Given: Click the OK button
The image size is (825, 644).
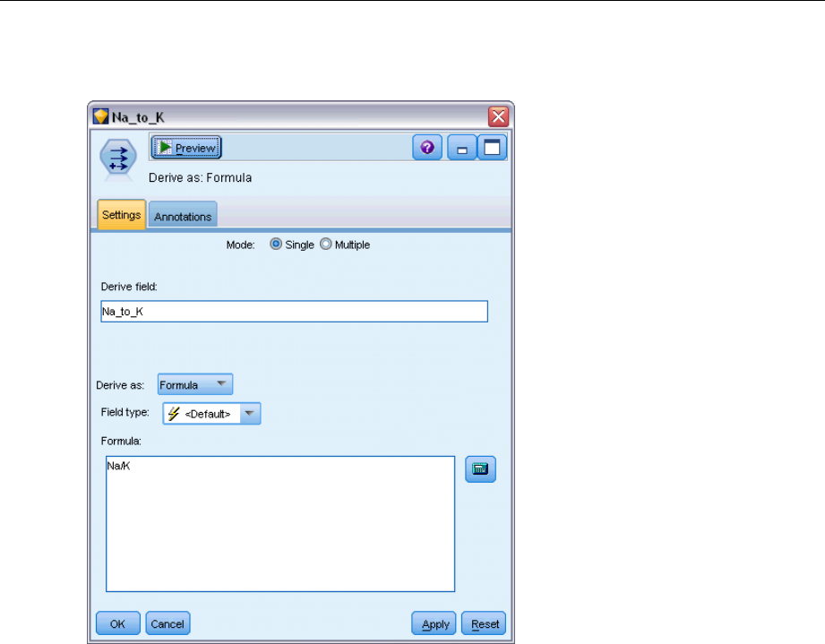Looking at the screenshot, I should pyautogui.click(x=118, y=623).
